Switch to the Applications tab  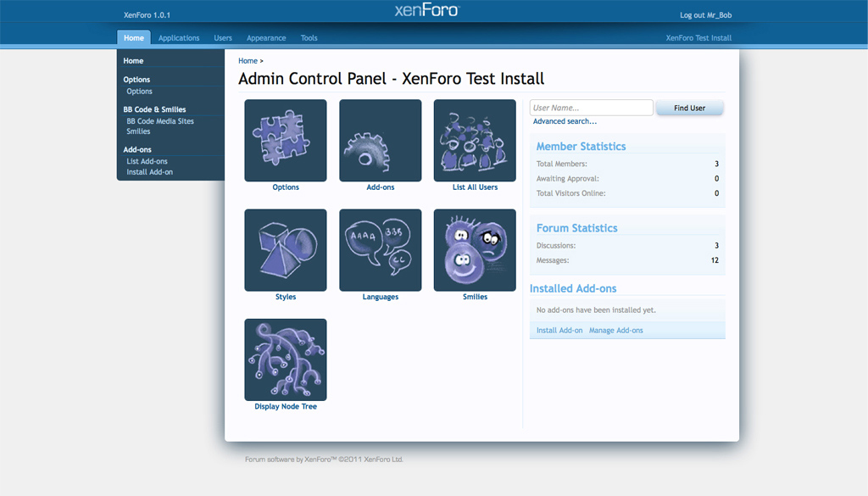click(x=179, y=38)
